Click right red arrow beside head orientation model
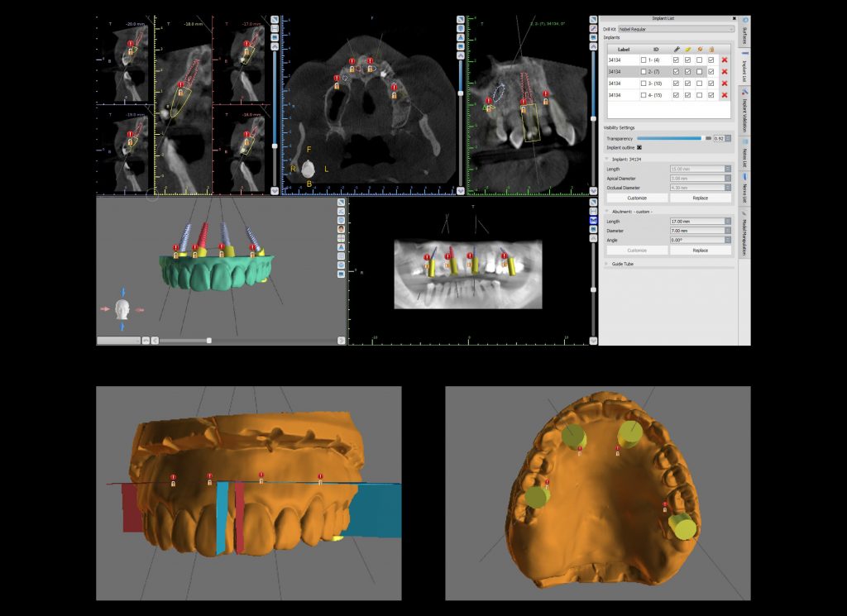847x616 pixels. (x=140, y=310)
